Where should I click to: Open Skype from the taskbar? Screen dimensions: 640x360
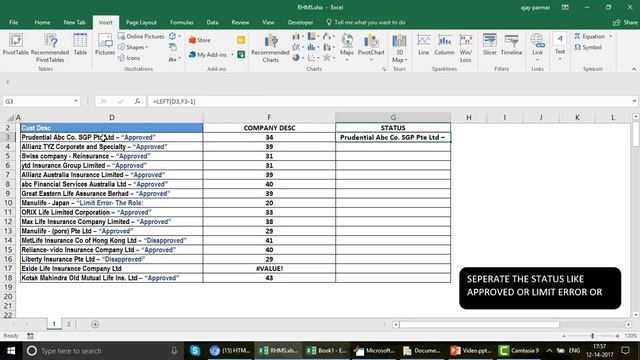pyautogui.click(x=195, y=351)
